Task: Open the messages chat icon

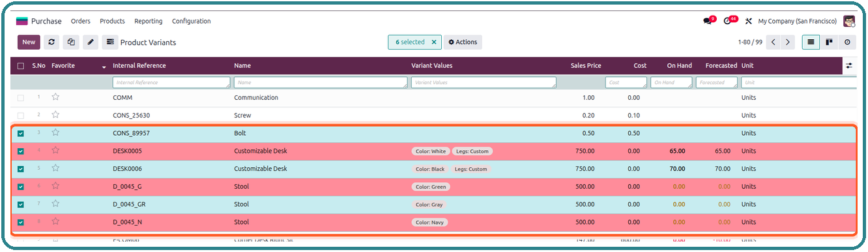Action: tap(708, 21)
